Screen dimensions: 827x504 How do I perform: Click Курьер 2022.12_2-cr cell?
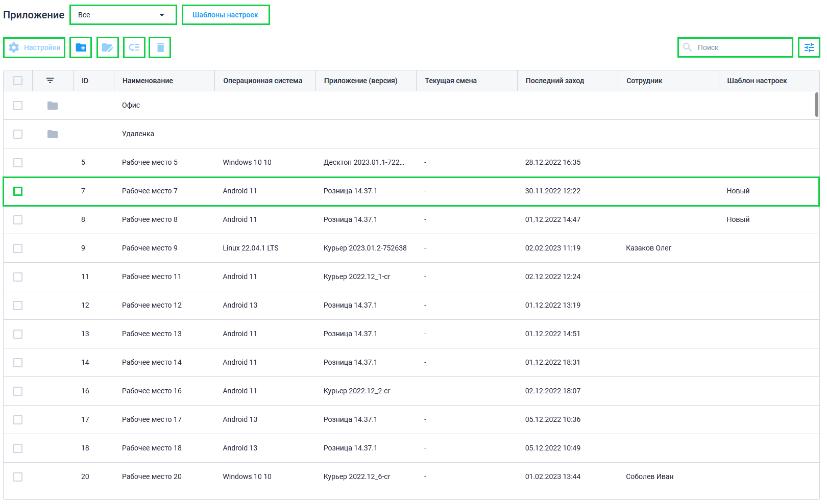[x=357, y=391]
